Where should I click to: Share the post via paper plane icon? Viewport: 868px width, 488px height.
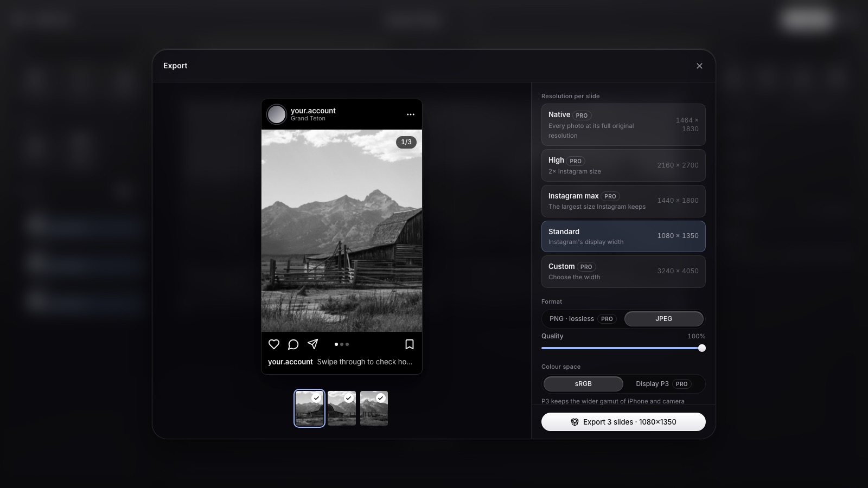(x=313, y=344)
